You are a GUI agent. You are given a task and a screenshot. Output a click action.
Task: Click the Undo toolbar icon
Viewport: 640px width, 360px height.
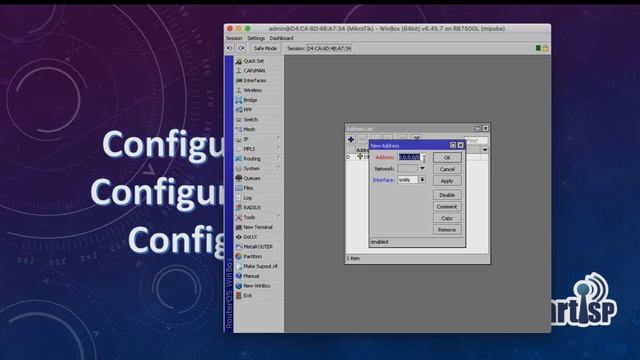(230, 48)
